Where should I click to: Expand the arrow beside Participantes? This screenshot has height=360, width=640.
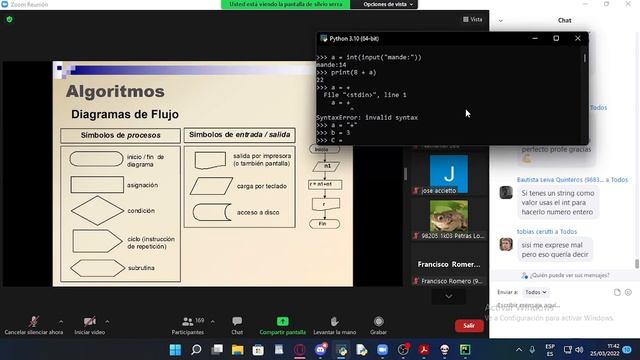(213, 322)
